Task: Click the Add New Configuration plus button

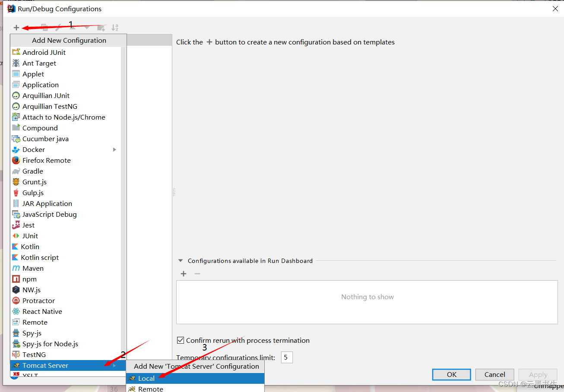Action: click(x=16, y=28)
